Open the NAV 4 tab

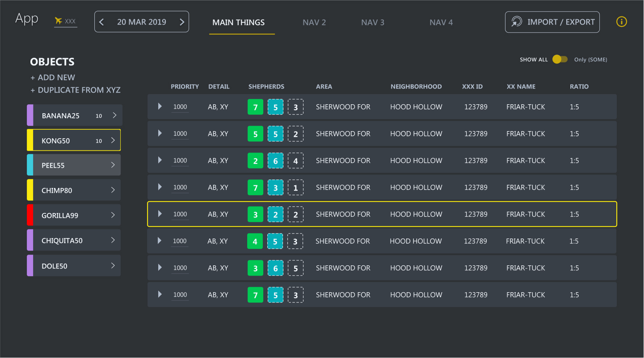(441, 22)
